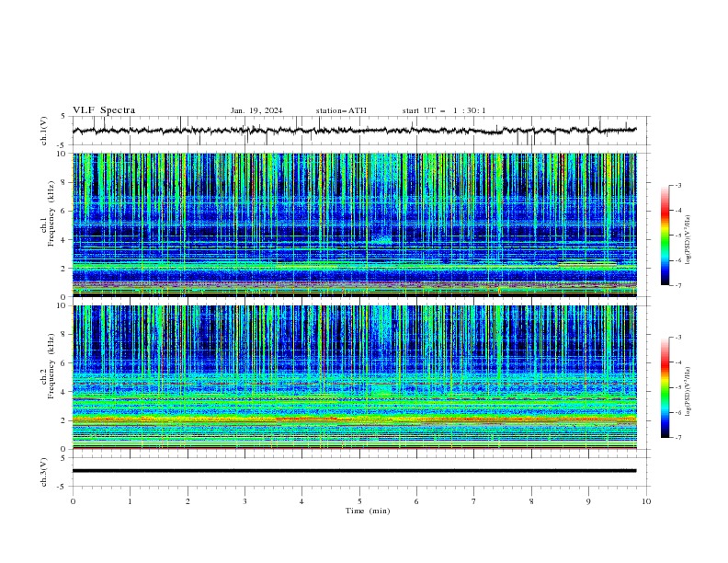Click inside the ch.2 spectrogram panel

pos(354,377)
